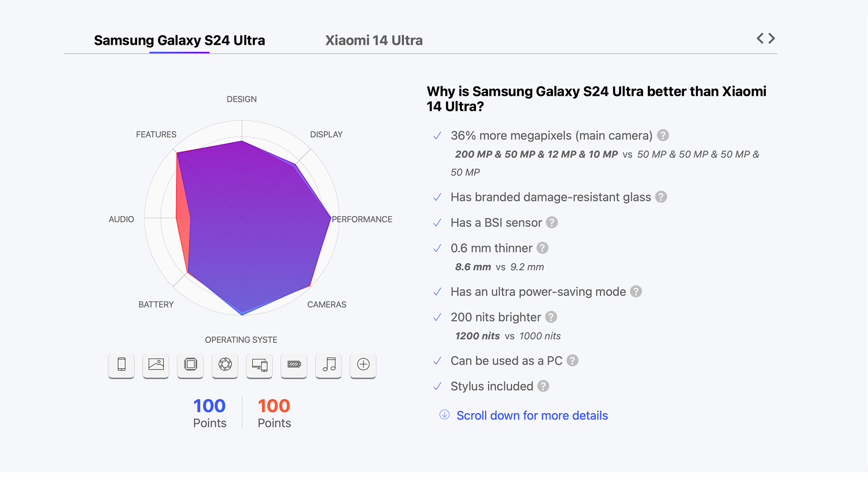Select the Cameras aperture icon
868x485 pixels.
pyautogui.click(x=225, y=365)
